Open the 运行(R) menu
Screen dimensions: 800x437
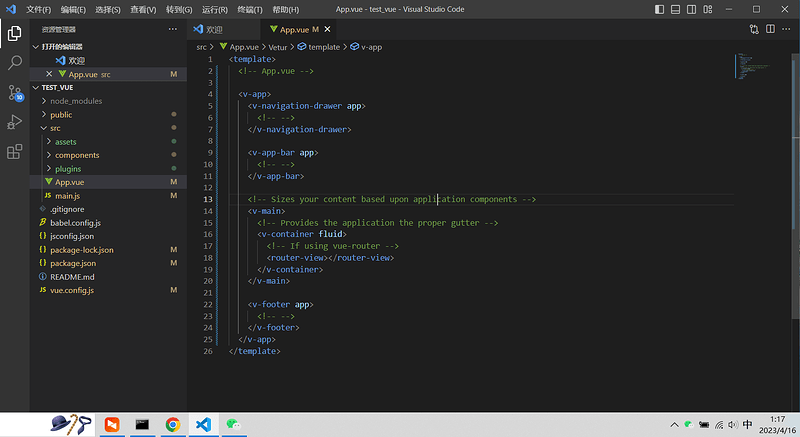[215, 9]
